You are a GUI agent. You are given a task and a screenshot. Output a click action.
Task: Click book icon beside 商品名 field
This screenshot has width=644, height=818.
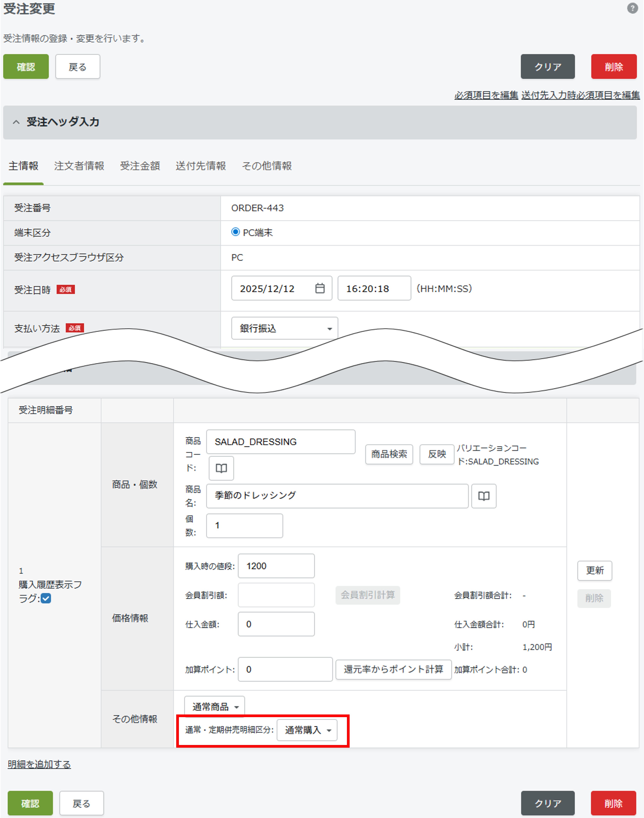[x=484, y=496]
